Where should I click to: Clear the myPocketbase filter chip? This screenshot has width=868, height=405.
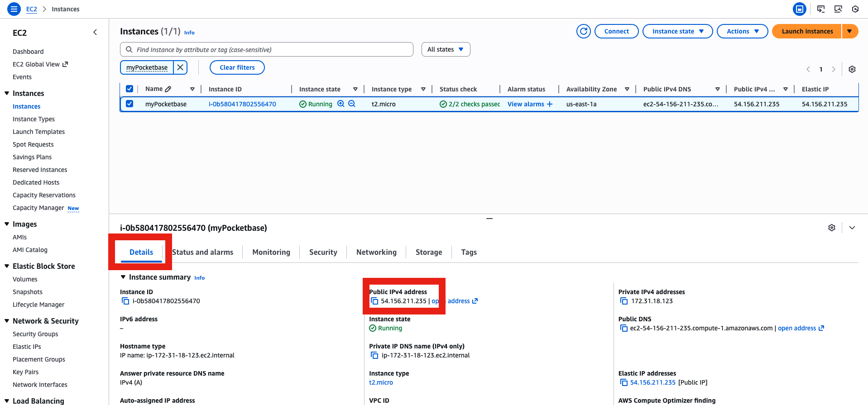(x=180, y=67)
